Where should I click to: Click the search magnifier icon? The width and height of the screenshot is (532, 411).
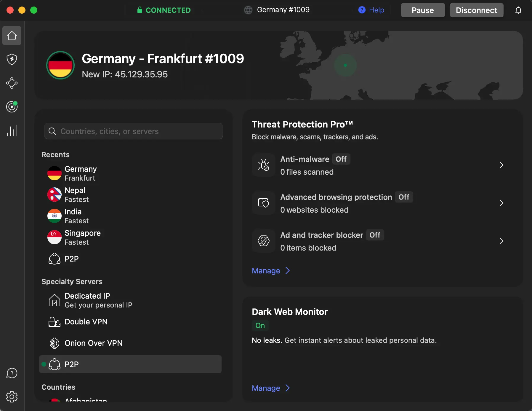point(52,131)
